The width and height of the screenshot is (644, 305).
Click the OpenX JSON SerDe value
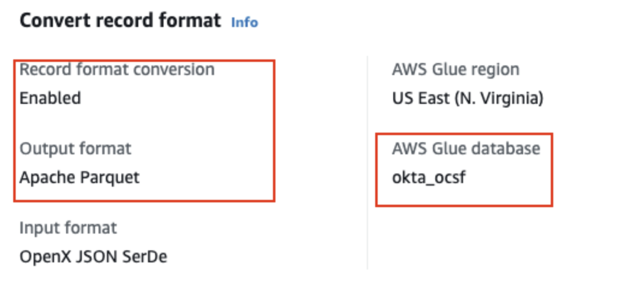[x=93, y=257]
